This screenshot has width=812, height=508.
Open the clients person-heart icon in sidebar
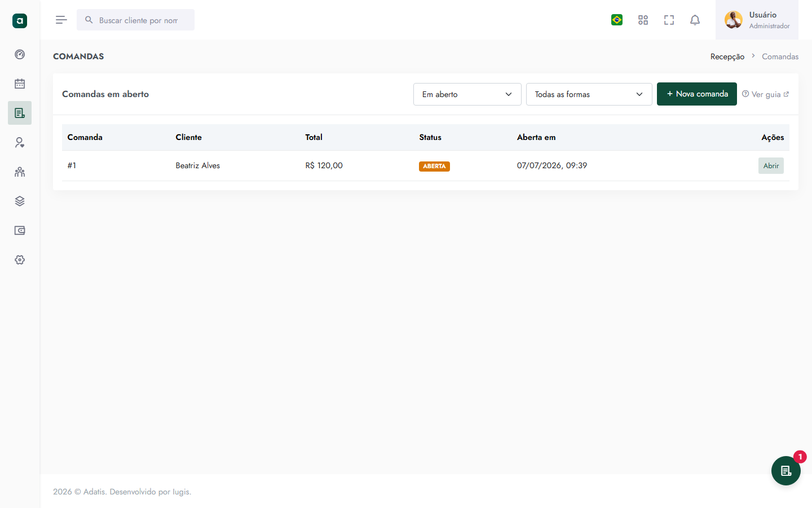tap(20, 142)
